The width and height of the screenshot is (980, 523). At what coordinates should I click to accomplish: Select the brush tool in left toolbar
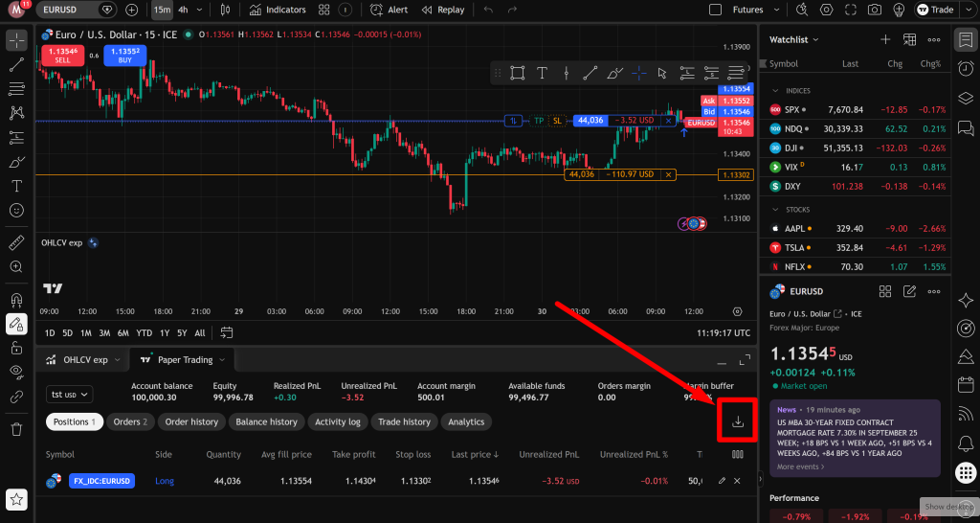[17, 162]
